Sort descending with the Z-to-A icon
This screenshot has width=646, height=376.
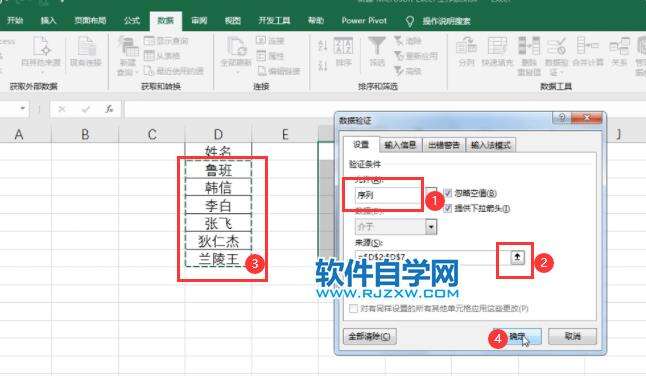323,65
